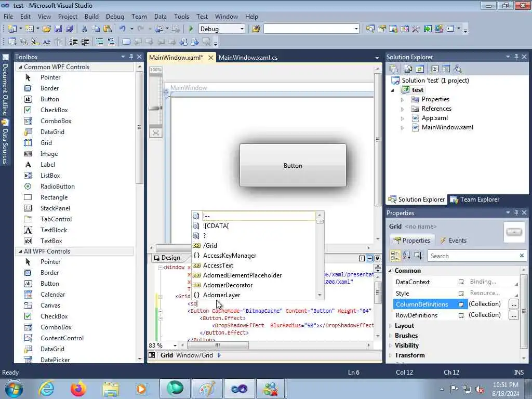Click the Find in Files icon
The image size is (532, 399).
pyautogui.click(x=256, y=29)
